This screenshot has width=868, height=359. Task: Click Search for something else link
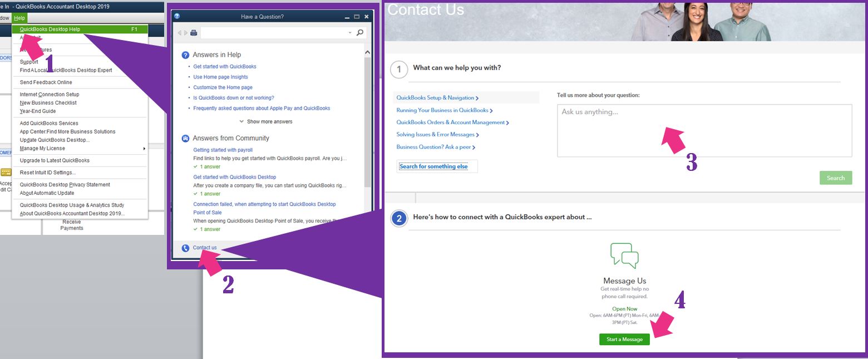(434, 166)
